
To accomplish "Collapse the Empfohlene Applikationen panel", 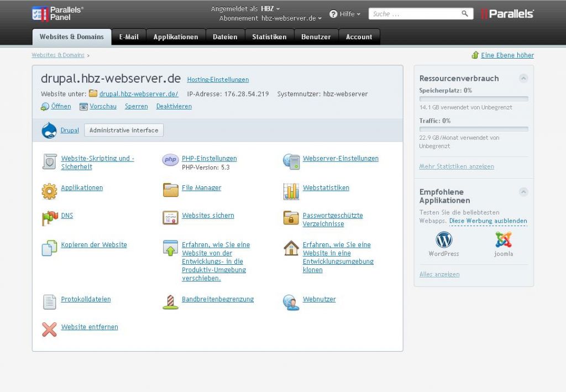I will pos(523,192).
